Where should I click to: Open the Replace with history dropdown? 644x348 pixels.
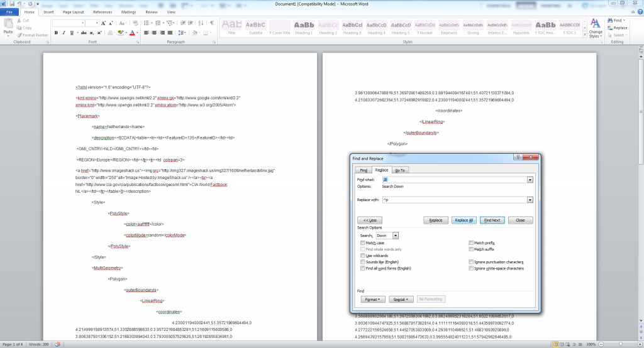coord(530,200)
